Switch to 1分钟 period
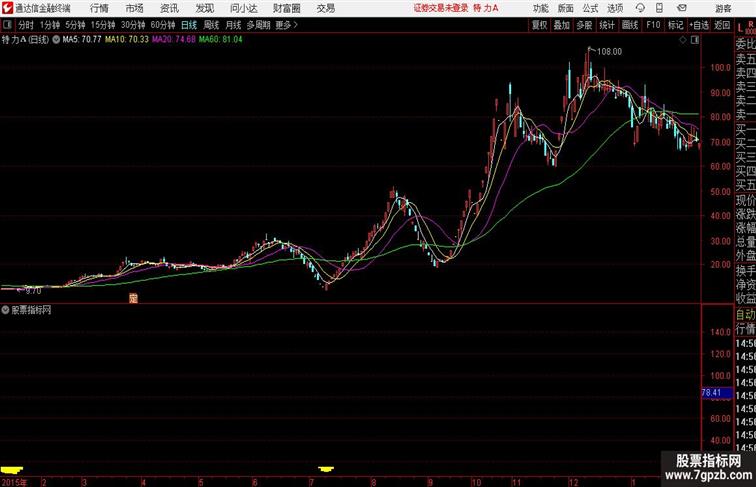The width and height of the screenshot is (756, 487). tap(50, 25)
